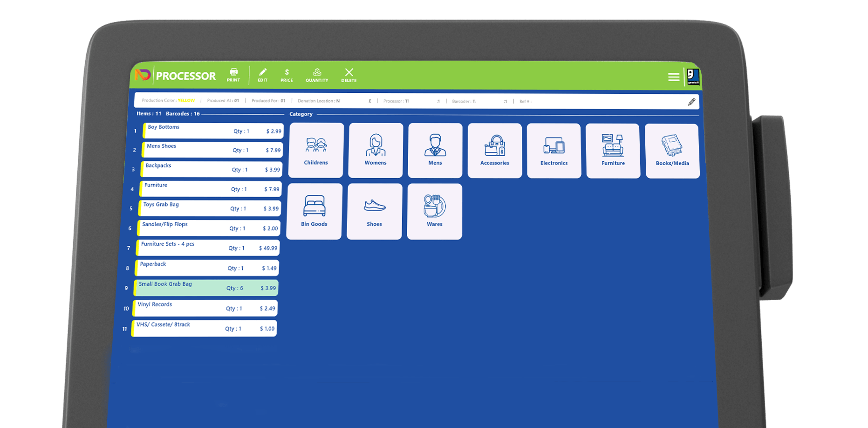
Task: Select the Backpacks item row
Action: (x=212, y=169)
